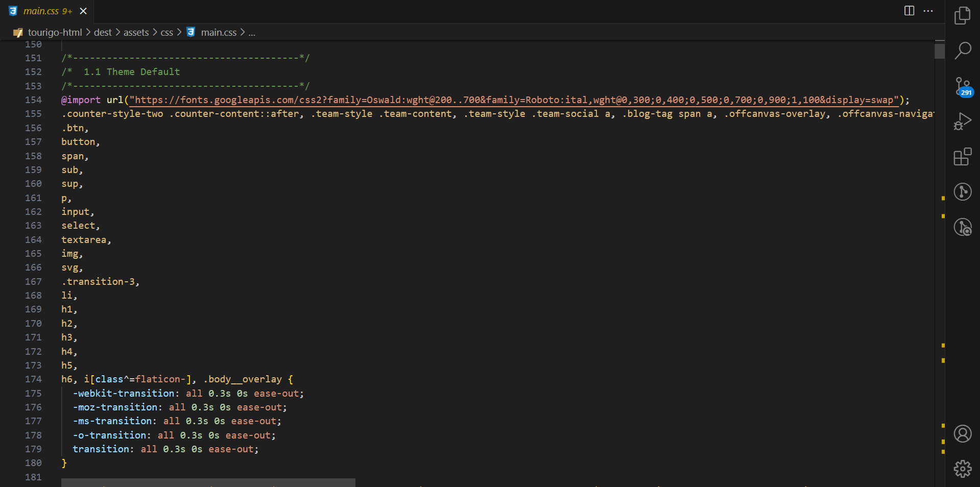Click the '-webkit-transition' property
This screenshot has height=487, width=980.
coord(124,394)
